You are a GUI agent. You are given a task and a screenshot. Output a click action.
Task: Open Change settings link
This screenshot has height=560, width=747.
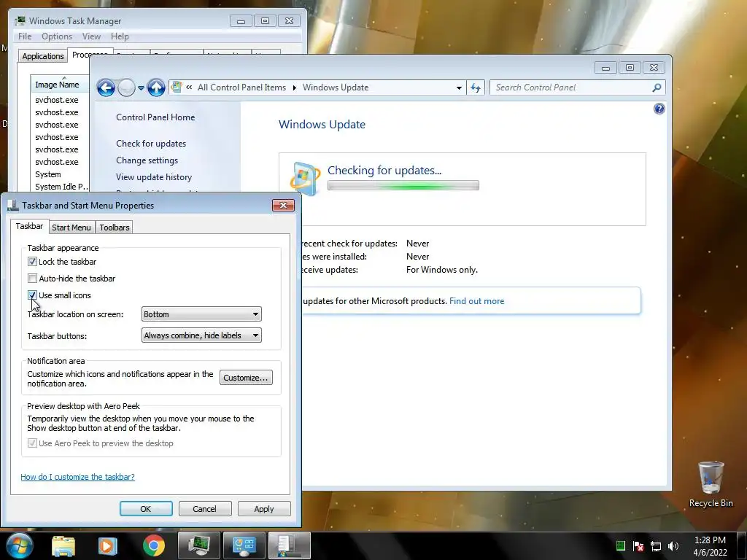[147, 160]
